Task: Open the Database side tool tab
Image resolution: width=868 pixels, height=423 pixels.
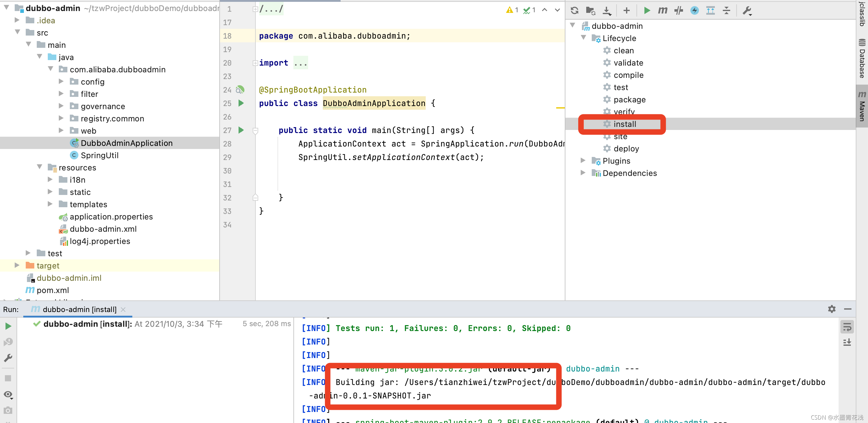Action: point(862,58)
